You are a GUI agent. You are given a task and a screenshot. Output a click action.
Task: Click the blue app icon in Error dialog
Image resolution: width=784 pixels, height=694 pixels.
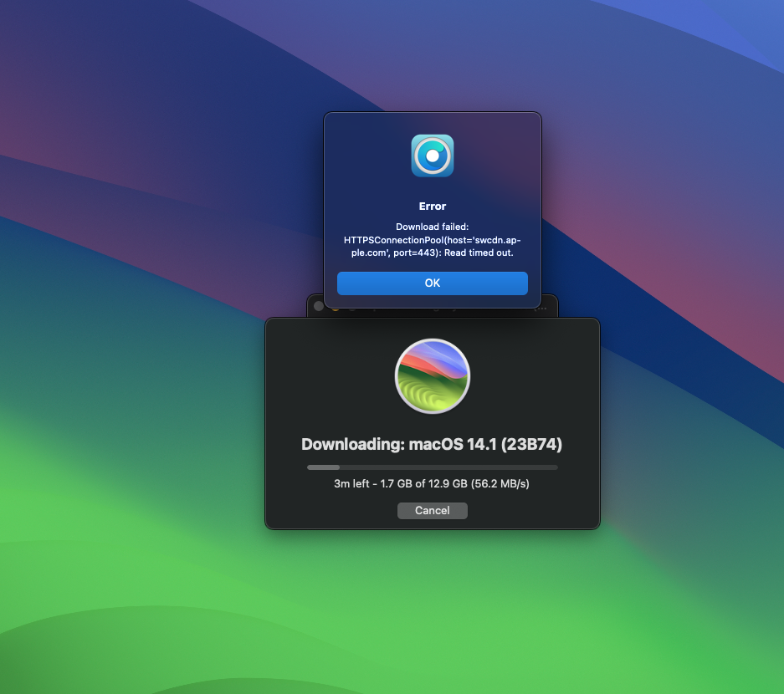coord(432,156)
